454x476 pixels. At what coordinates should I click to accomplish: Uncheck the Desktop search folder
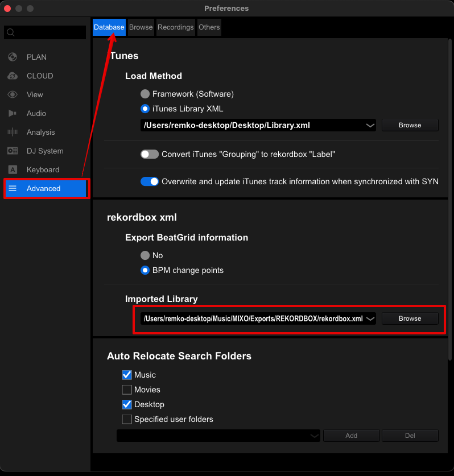[x=127, y=404]
